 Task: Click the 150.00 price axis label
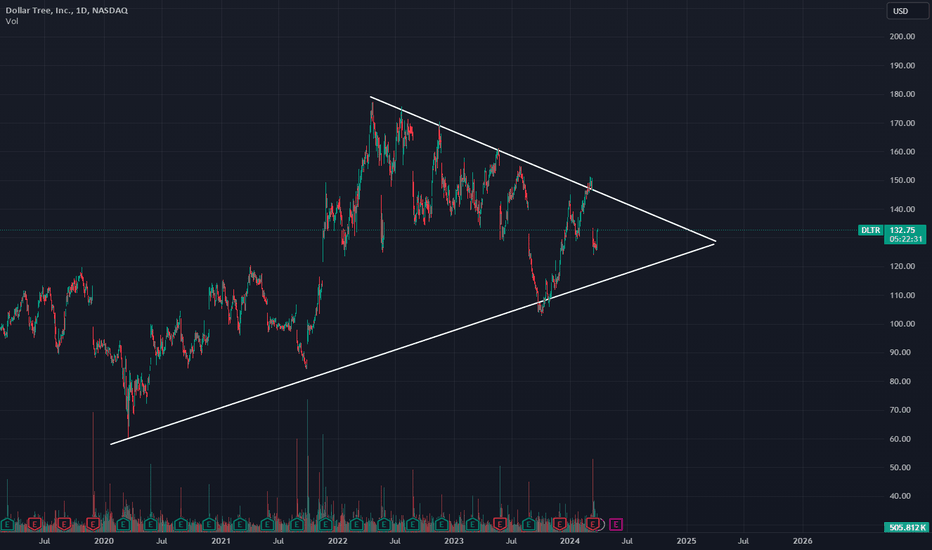[x=902, y=180]
